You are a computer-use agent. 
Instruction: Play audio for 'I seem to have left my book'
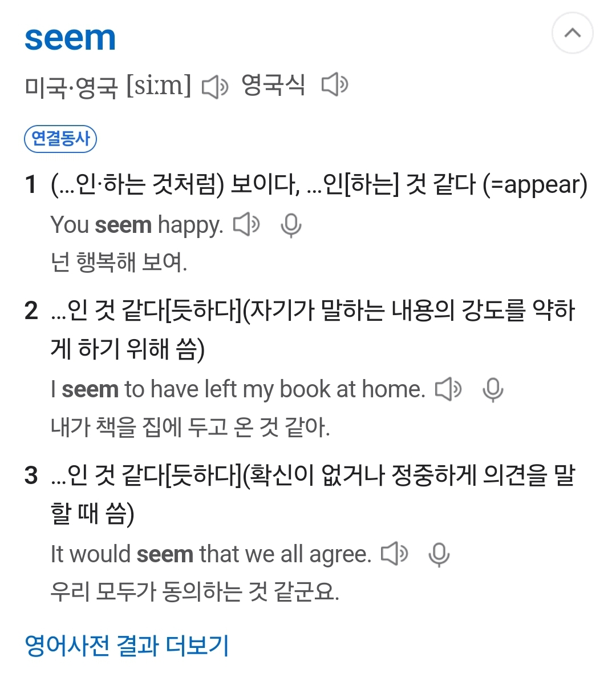pos(448,389)
